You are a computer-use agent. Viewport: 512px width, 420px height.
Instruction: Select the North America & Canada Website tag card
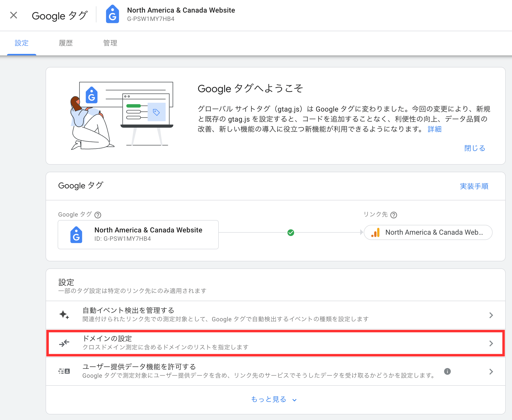[x=138, y=235]
